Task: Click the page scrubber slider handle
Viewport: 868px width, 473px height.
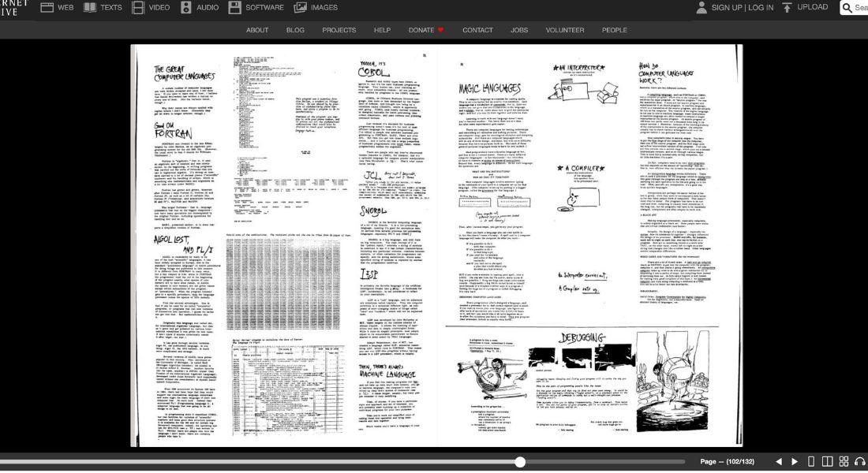Action: click(520, 462)
